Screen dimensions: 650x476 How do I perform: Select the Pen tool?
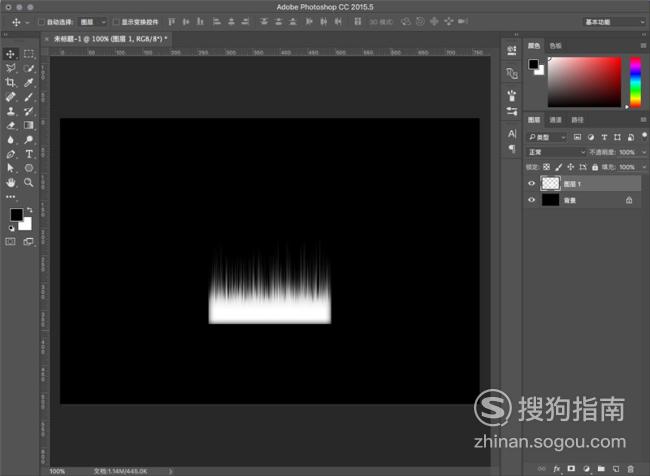(11, 154)
